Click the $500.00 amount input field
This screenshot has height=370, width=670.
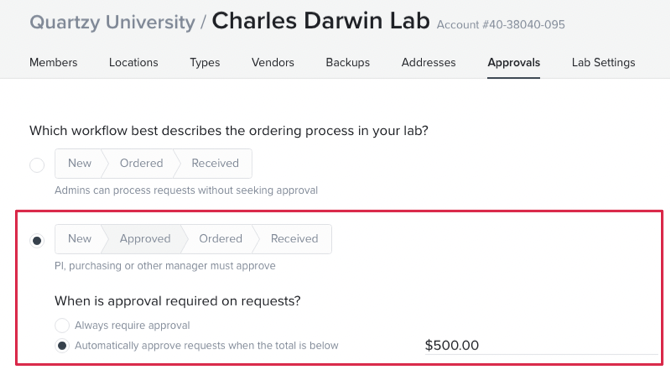(x=541, y=345)
